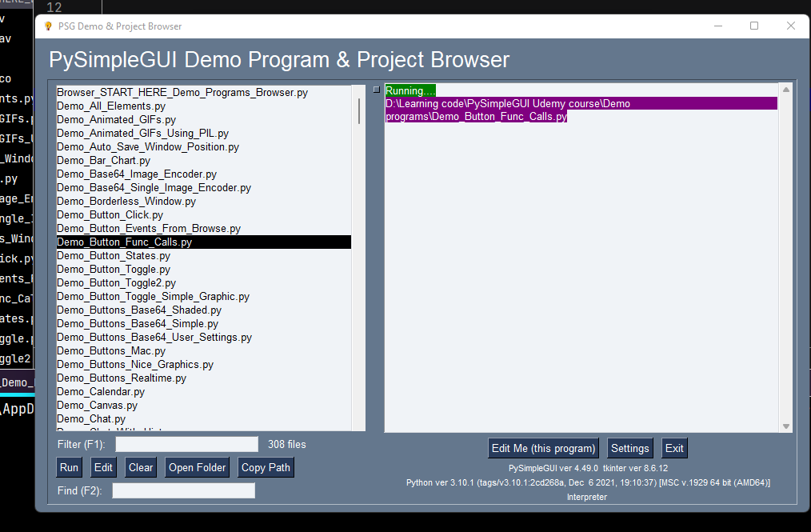
Task: Select Demo_All_Elements.py in list
Action: [204, 106]
